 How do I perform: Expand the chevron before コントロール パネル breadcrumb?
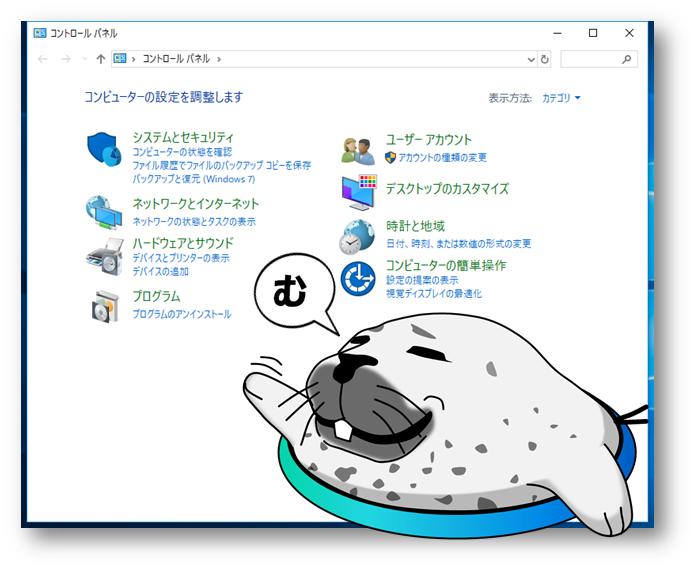[133, 59]
